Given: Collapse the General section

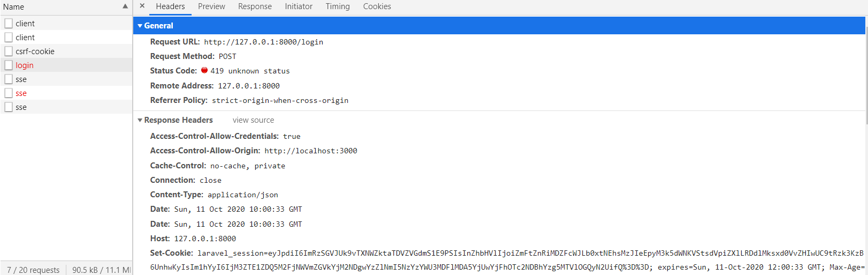Looking at the screenshot, I should pos(140,26).
